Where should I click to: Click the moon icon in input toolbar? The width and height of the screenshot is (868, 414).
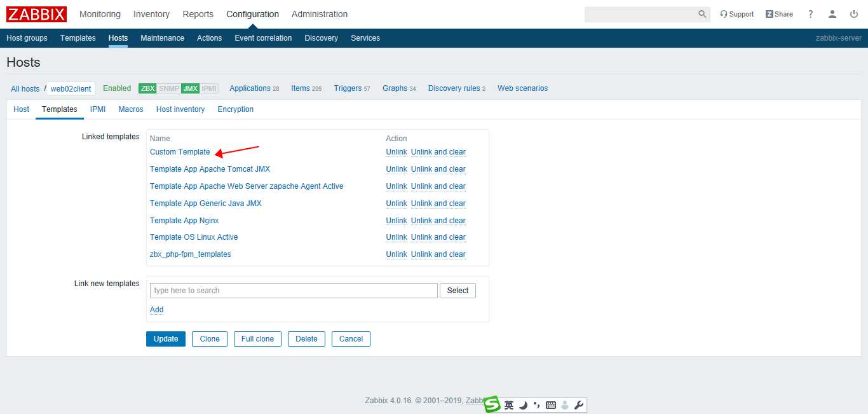coord(523,405)
